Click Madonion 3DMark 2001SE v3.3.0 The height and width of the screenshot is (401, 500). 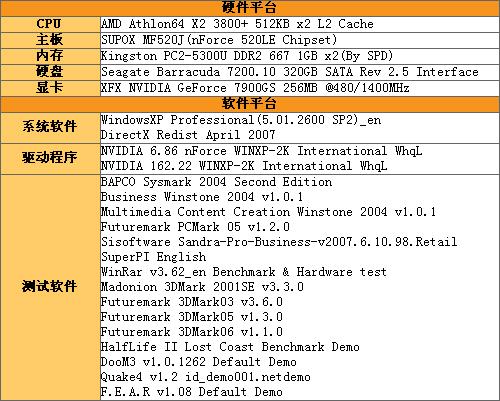click(x=202, y=287)
